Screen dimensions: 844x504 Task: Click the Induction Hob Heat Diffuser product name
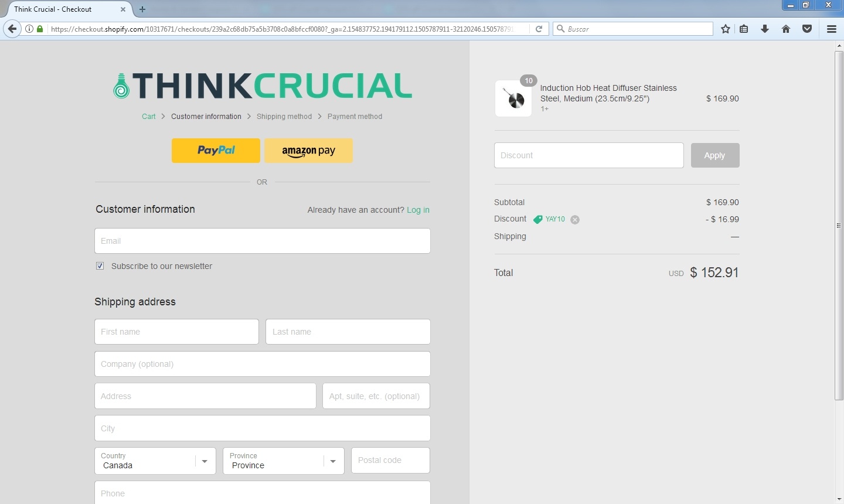point(608,93)
